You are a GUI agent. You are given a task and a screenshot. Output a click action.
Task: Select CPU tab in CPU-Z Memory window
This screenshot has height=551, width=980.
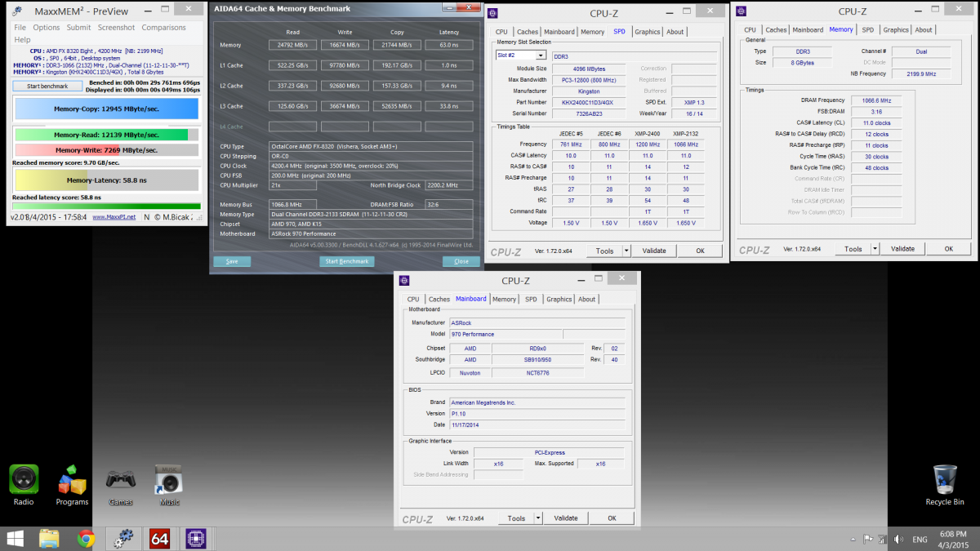[x=750, y=30]
